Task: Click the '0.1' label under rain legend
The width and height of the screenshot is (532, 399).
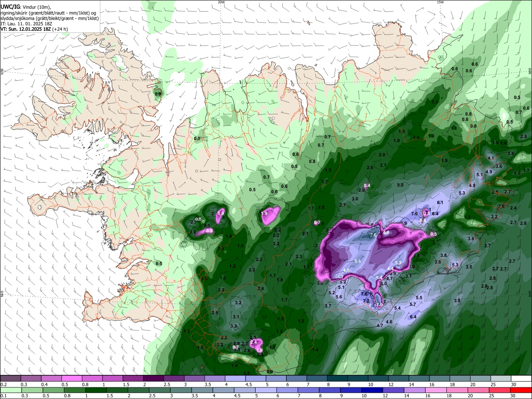Action: [3, 396]
